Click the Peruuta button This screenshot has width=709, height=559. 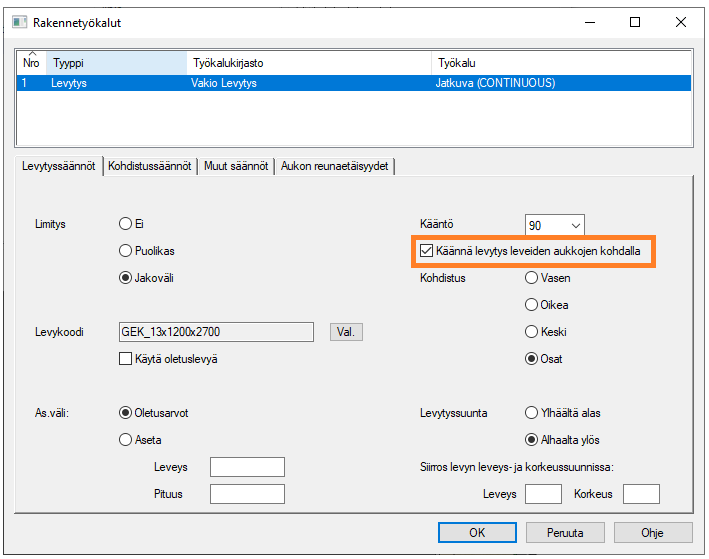point(565,533)
